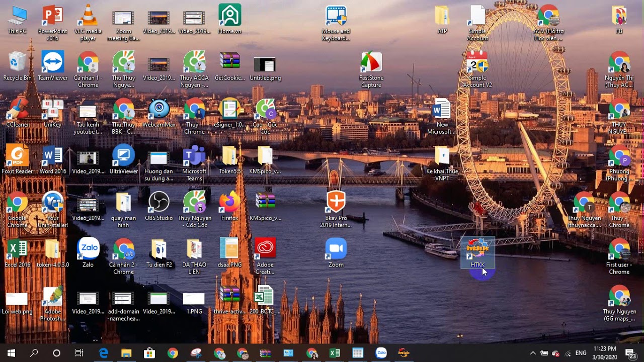Select the Firefox desktop icon
The width and height of the screenshot is (644, 362).
[229, 206]
